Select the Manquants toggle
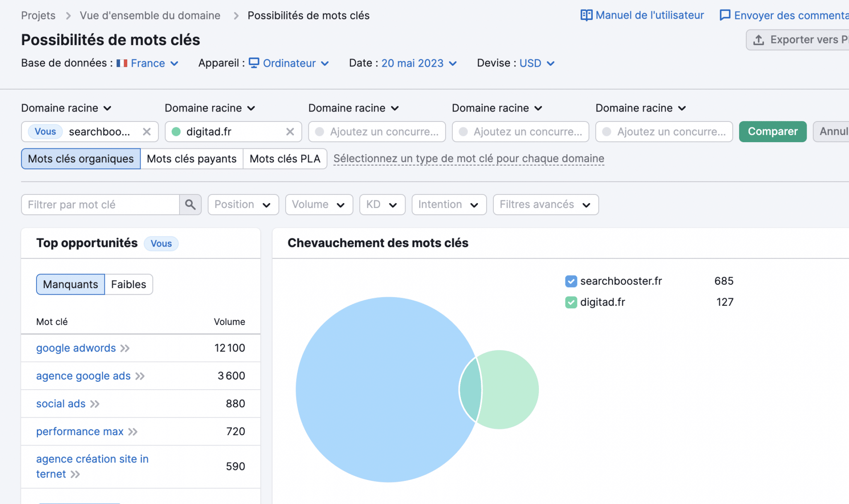 tap(70, 284)
